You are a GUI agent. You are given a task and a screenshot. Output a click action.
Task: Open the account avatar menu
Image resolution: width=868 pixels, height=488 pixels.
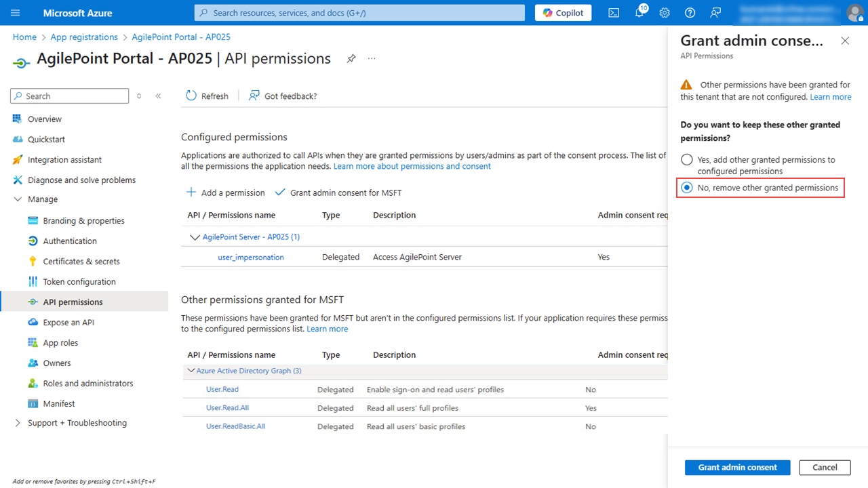854,13
